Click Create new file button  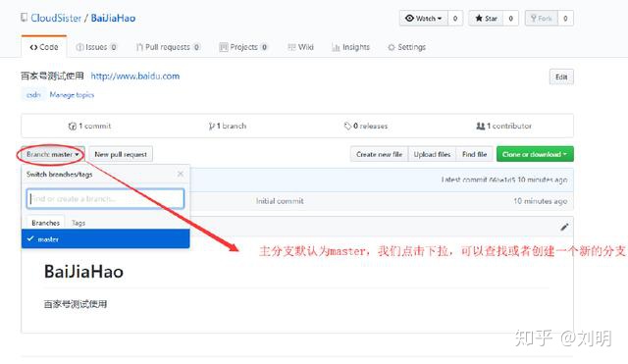pos(379,154)
